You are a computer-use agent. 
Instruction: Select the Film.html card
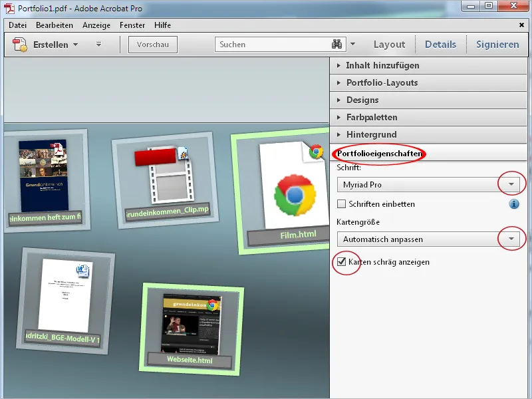coord(281,192)
